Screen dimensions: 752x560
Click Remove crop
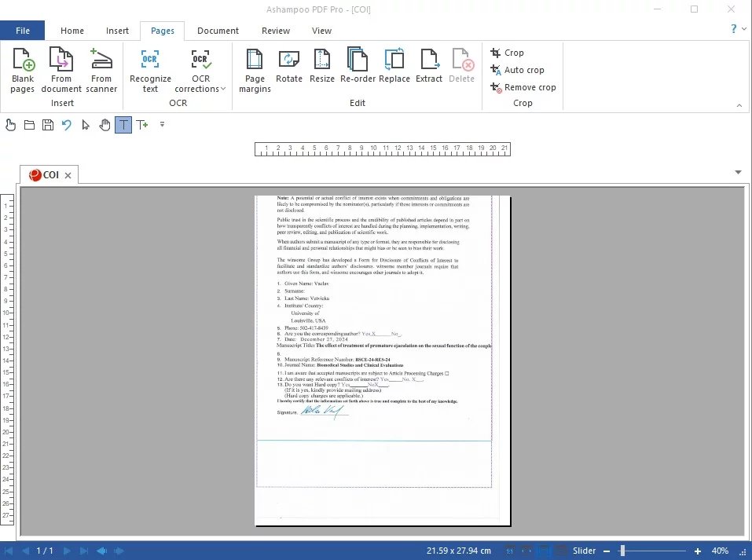coord(523,87)
